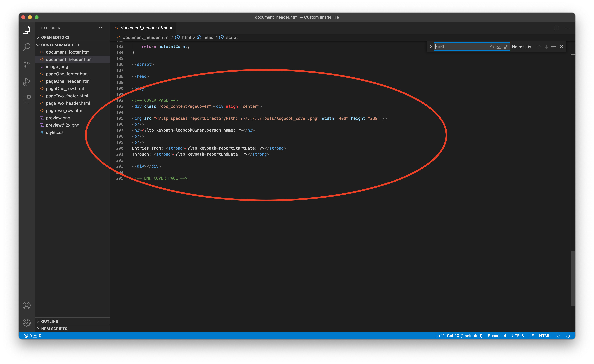Select the document_header.html editor tab
Image resolution: width=594 pixels, height=364 pixels.
143,28
